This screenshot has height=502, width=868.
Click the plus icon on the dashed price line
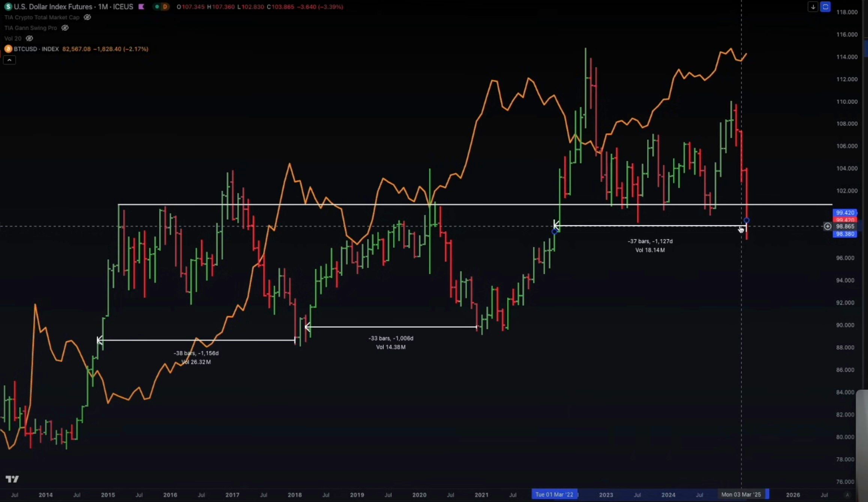point(828,226)
